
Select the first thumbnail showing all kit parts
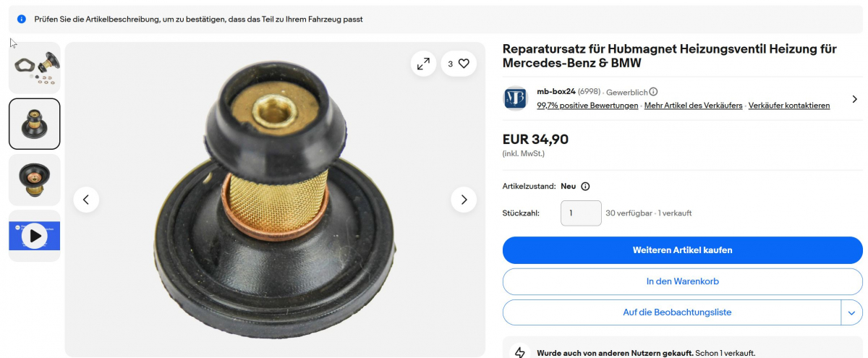34,67
